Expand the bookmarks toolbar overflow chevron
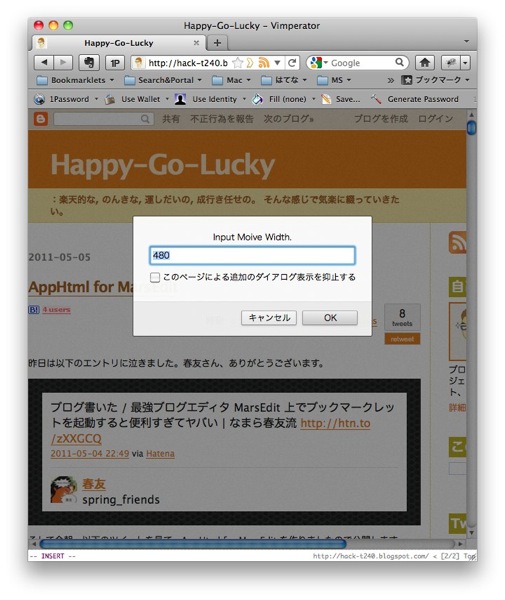The image size is (505, 600). click(390, 80)
